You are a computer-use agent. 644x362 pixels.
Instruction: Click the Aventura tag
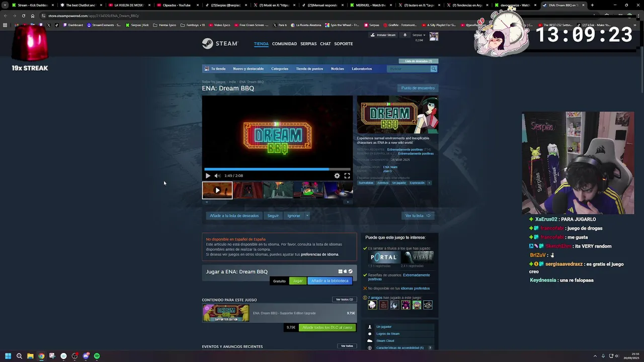(383, 183)
